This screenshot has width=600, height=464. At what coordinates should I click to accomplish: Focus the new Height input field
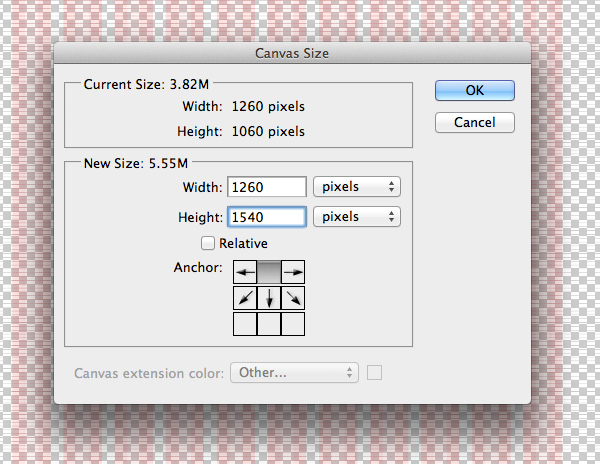tap(267, 217)
